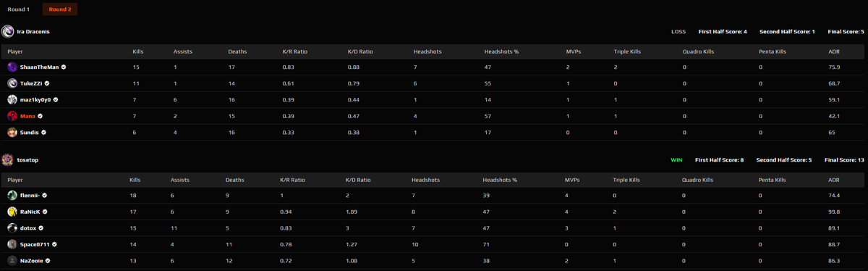This screenshot has width=868, height=271.
Task: Click the Triple Kills header in tosetop table
Action: (626, 179)
